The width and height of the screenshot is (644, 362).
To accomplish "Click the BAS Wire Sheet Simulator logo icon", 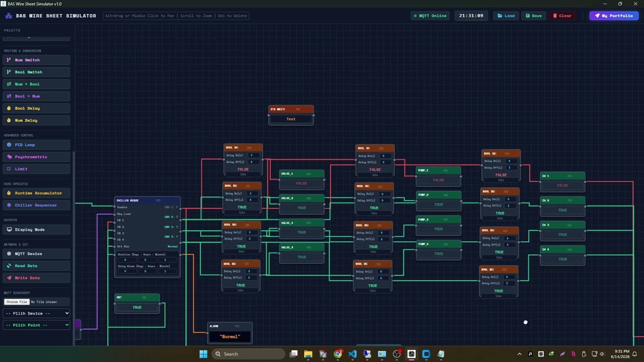I will [x=9, y=16].
